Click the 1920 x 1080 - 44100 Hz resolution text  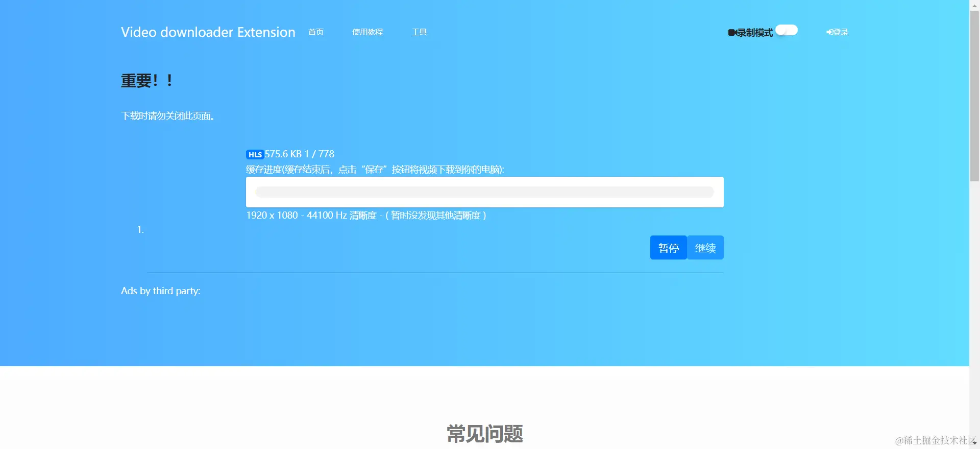pyautogui.click(x=366, y=216)
